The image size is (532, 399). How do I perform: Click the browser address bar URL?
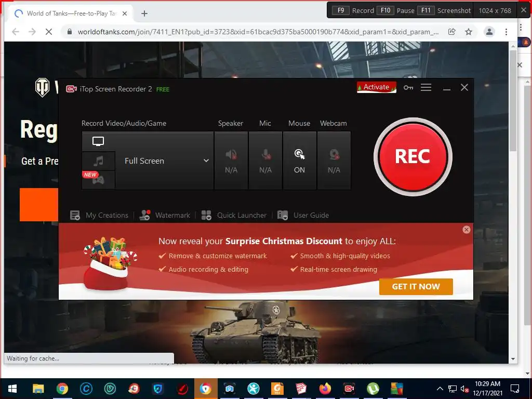point(258,32)
